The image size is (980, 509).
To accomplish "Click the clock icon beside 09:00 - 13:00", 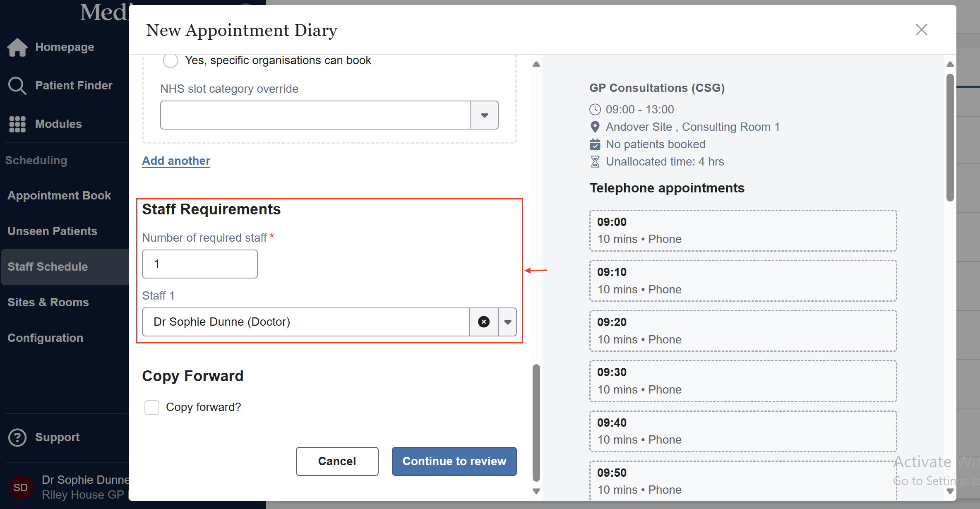I will pos(595,110).
